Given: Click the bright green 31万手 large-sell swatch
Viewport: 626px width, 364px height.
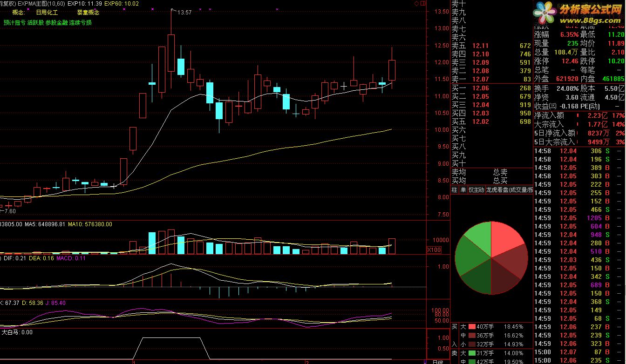Looking at the screenshot, I should click(x=472, y=353).
